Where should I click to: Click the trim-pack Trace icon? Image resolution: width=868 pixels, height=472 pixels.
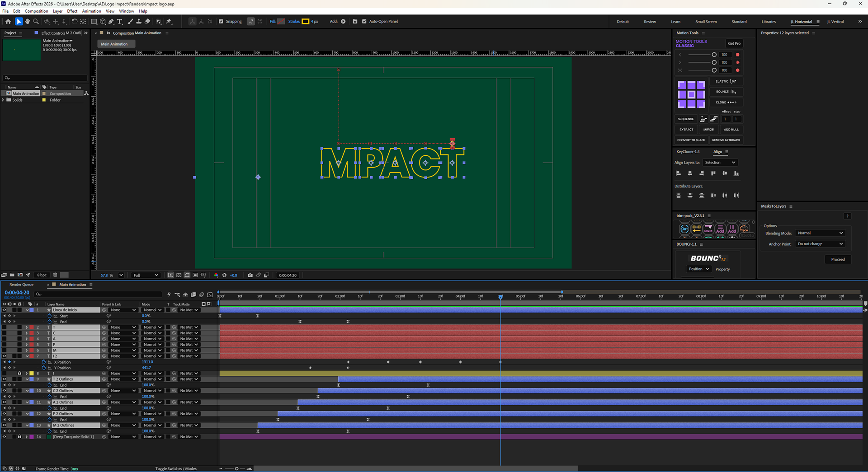(744, 229)
